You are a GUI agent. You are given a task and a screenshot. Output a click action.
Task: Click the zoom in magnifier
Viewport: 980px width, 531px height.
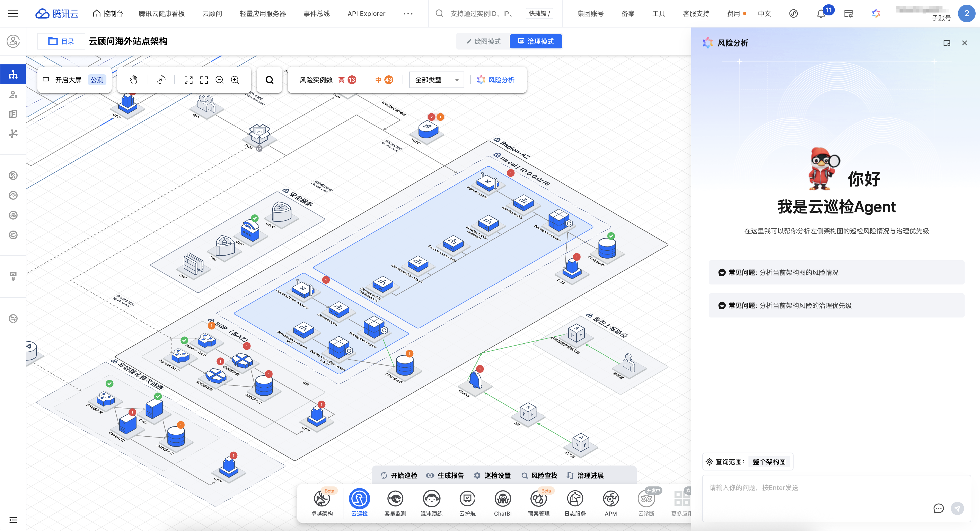coord(235,80)
